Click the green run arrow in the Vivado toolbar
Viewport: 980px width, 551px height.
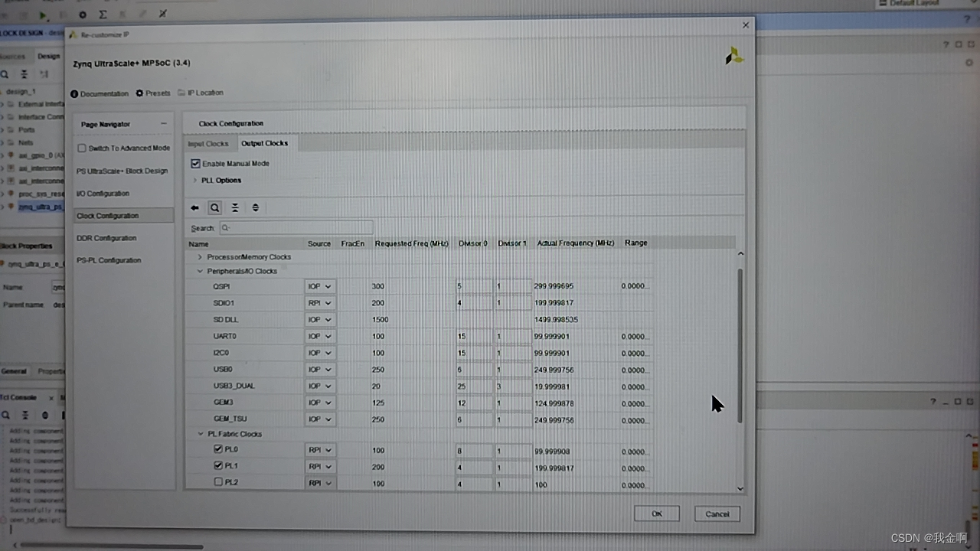(x=43, y=15)
